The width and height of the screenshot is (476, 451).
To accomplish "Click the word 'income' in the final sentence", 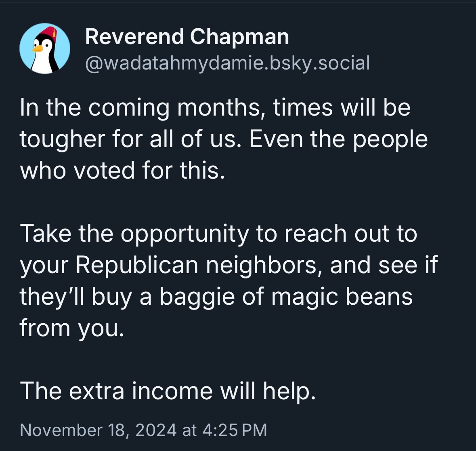I will [172, 391].
